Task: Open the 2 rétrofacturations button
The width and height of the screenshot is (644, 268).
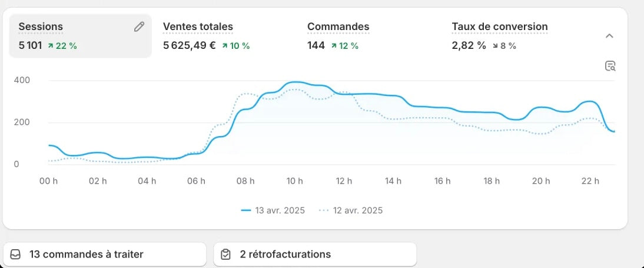Action: point(314,254)
